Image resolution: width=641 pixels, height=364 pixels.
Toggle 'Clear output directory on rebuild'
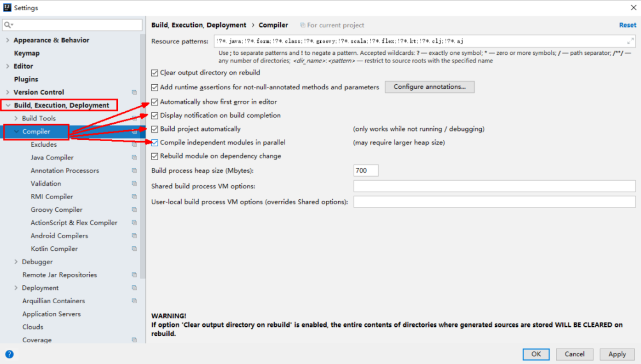pyautogui.click(x=155, y=73)
